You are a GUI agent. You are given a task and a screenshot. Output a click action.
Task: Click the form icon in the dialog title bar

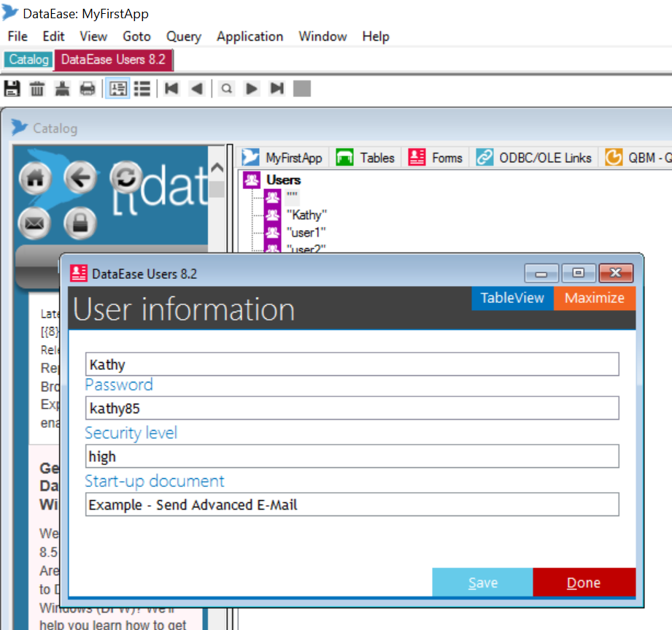coord(78,273)
